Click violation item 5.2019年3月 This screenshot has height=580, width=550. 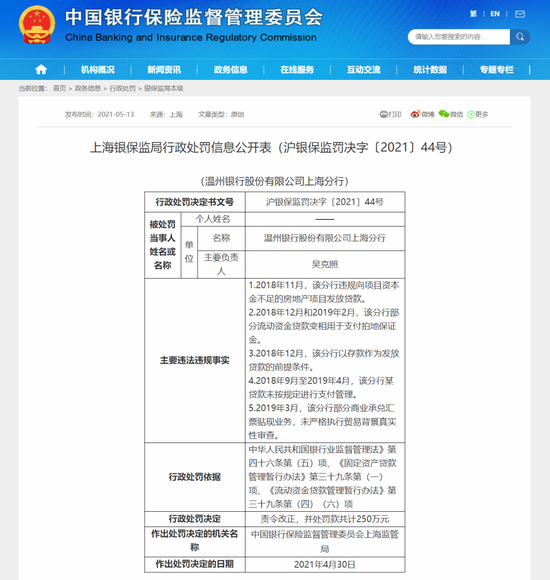click(322, 422)
